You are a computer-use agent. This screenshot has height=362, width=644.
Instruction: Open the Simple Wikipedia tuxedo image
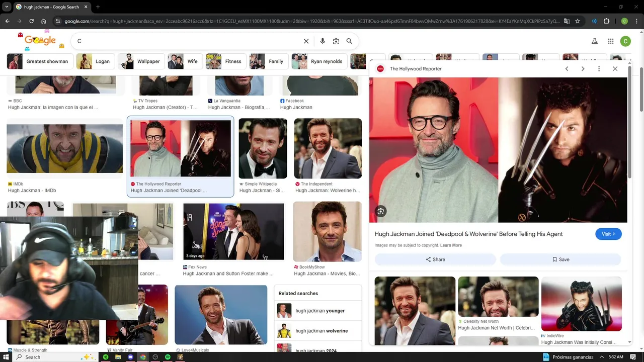(263, 148)
